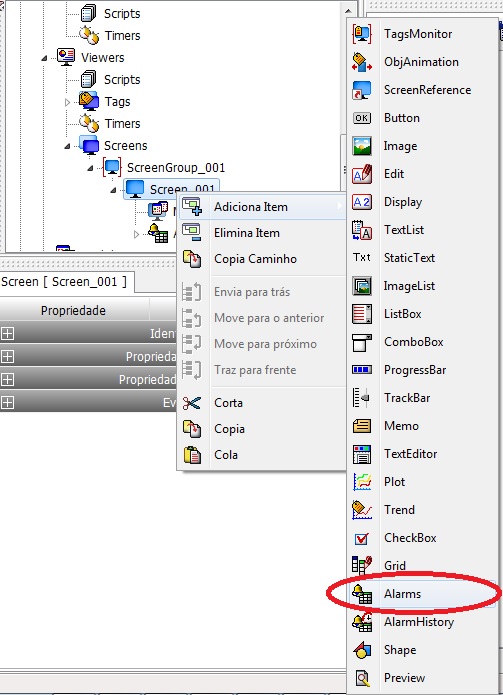Collapse the Viewers tree node
Viewport: 503px width, 695px height.
(44, 58)
